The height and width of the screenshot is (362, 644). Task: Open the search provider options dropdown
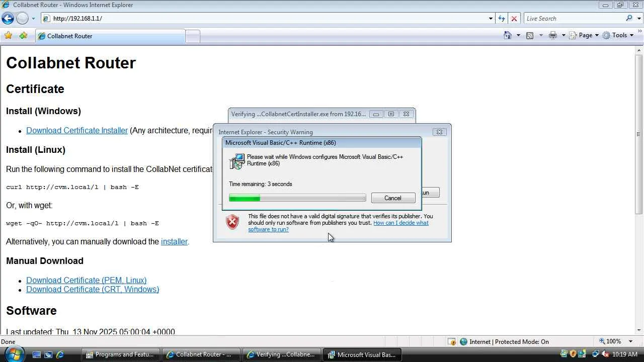638,19
